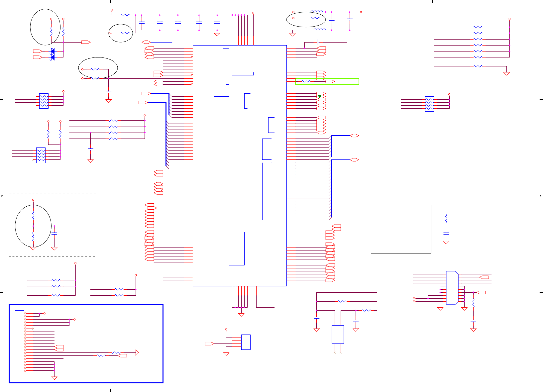Viewport: 543px width, 392px height.
Task: Select the small box component below the main IC
Action: 246,342
